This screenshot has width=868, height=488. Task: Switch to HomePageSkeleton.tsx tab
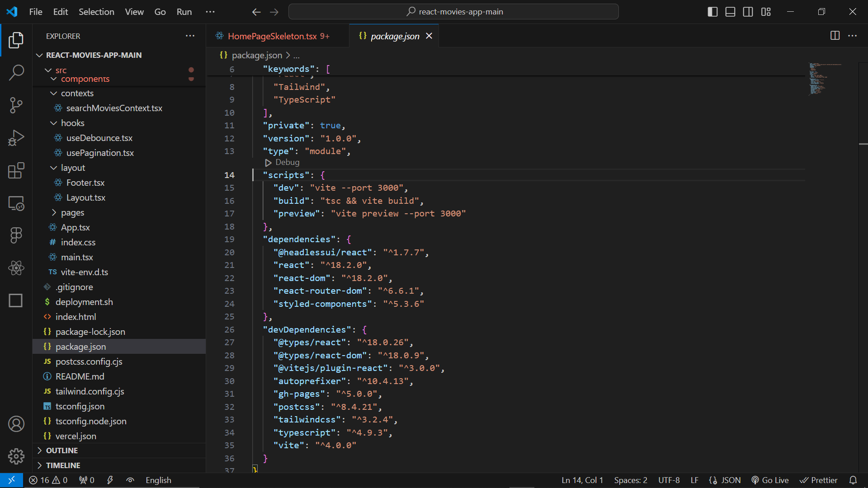[272, 36]
